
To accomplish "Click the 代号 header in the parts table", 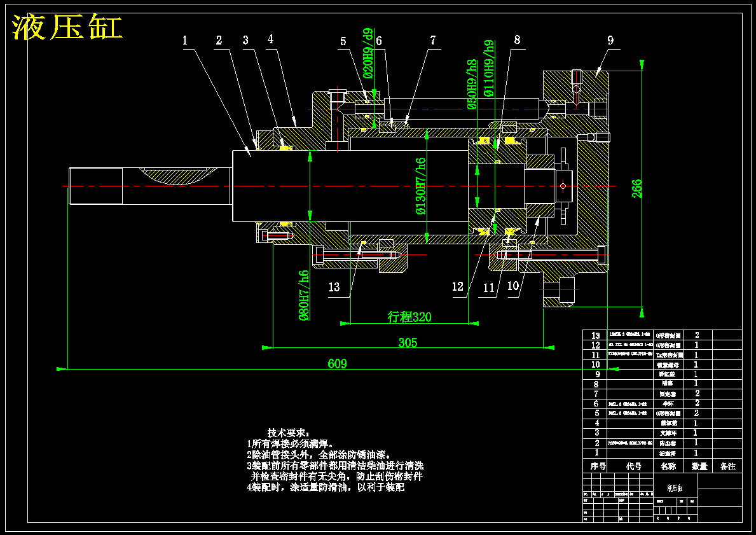I will (633, 466).
